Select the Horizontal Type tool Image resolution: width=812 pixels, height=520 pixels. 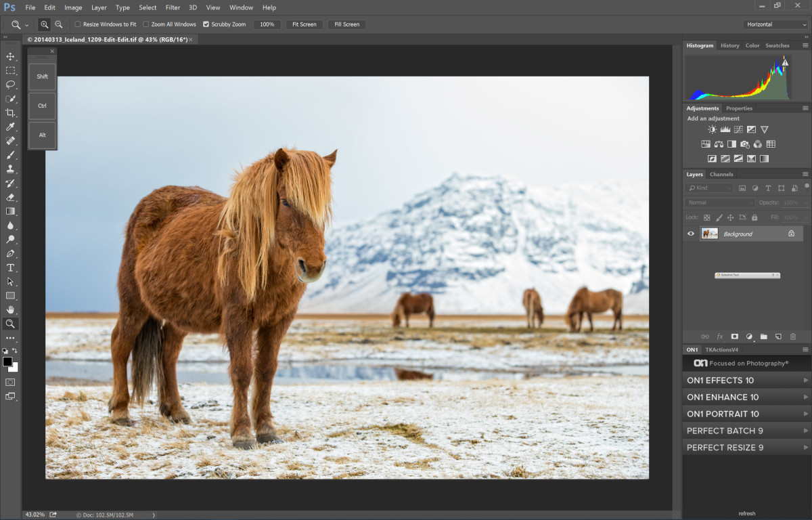point(10,267)
